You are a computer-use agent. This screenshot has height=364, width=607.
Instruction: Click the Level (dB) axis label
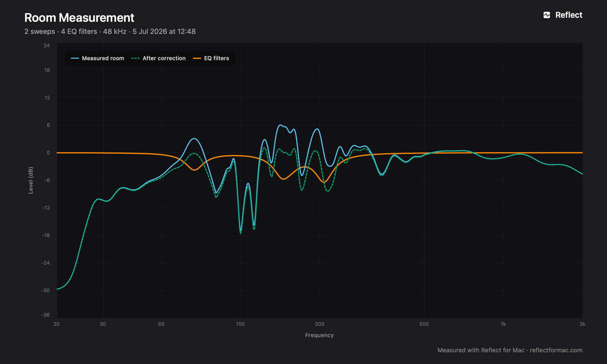(x=31, y=180)
